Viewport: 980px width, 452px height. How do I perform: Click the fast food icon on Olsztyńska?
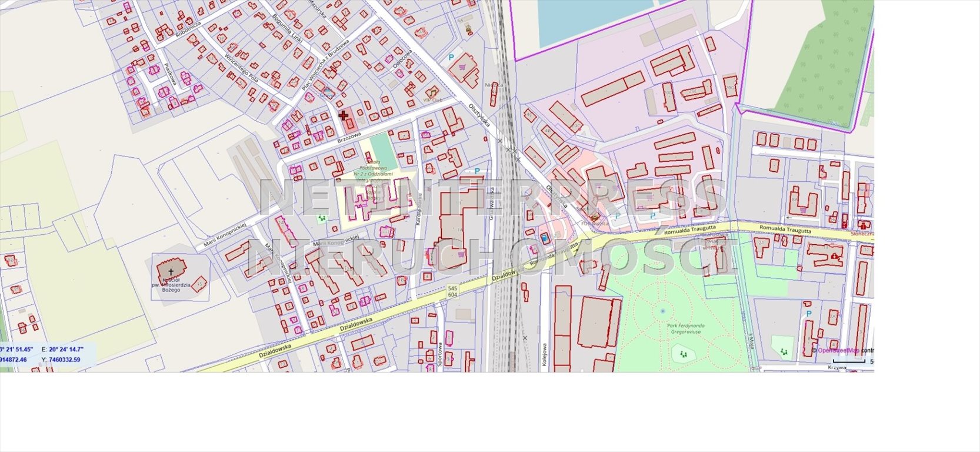tap(595, 217)
